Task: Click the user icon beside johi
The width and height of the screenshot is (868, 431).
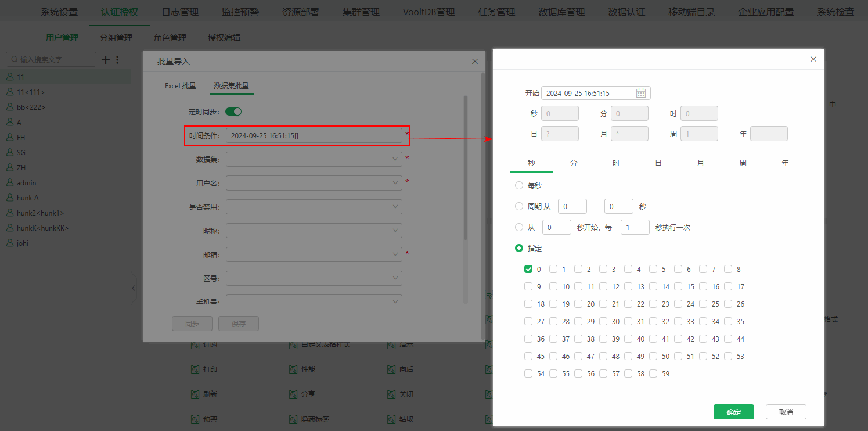Action: coord(10,243)
